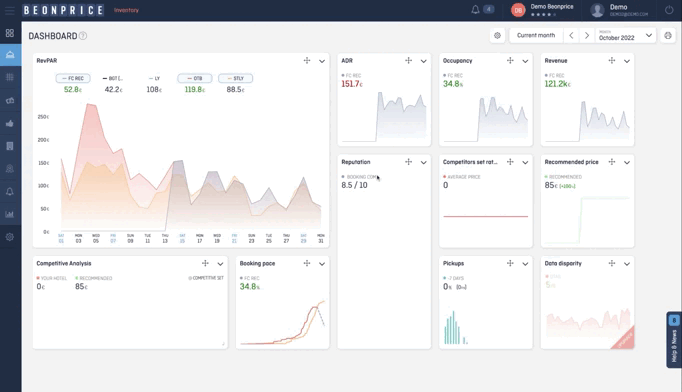Click the Data disparity move handle
Viewport: 682px width, 392px height.
pos(612,263)
